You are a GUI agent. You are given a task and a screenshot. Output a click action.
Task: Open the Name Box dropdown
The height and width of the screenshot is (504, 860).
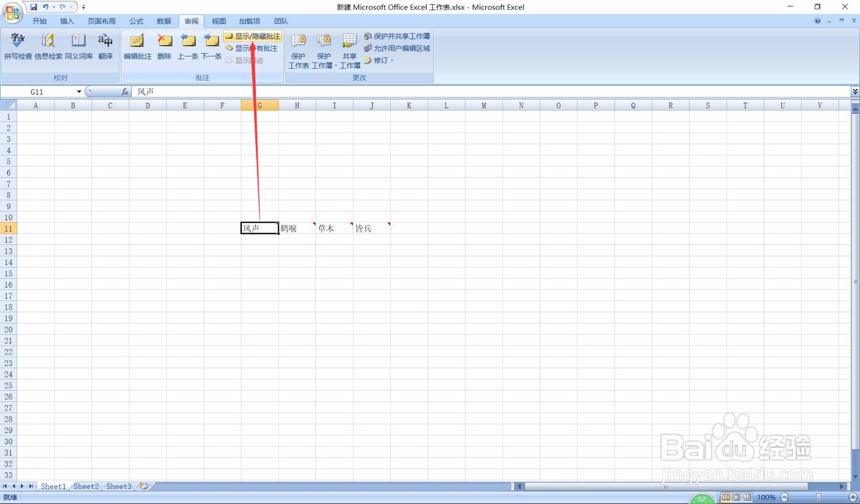tap(79, 92)
